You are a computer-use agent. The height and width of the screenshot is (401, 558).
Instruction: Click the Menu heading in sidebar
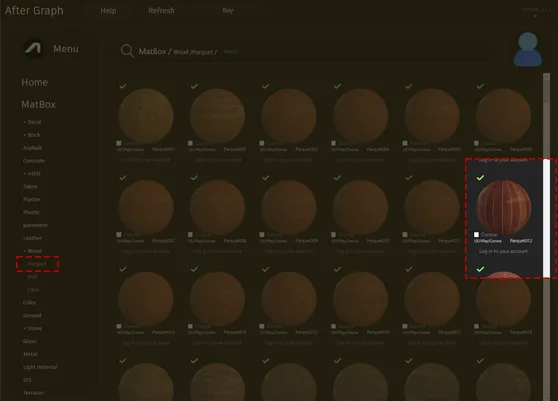tap(66, 49)
